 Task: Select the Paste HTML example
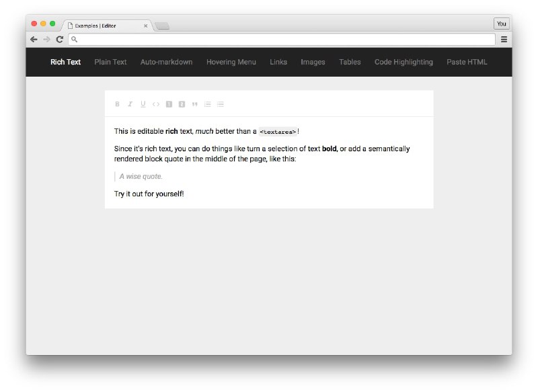pos(467,62)
